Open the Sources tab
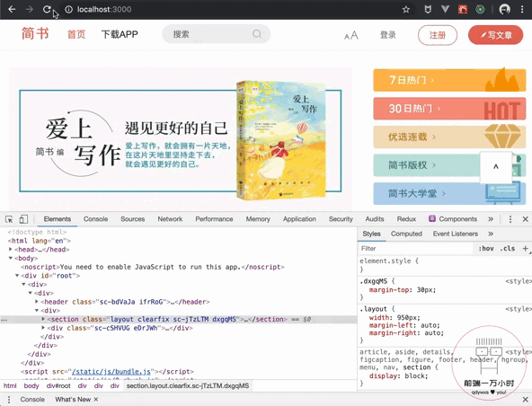Viewport: 532px width, 406px height. 133,219
